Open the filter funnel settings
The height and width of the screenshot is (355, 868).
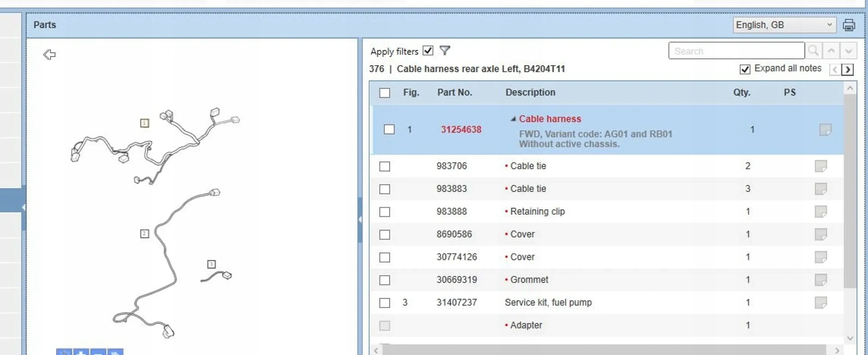(x=445, y=51)
